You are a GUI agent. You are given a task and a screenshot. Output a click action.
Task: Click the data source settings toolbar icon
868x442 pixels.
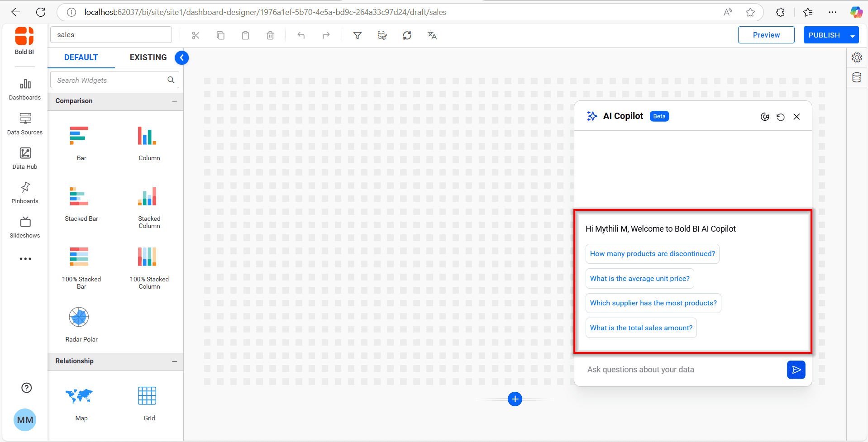382,35
